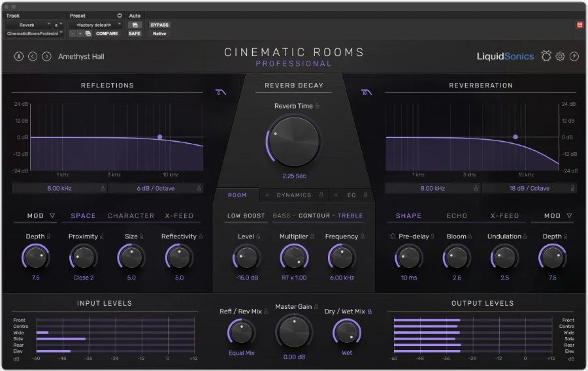588x371 pixels.
Task: Toggle the lock on the DYNAMICS tab
Action: [321, 195]
